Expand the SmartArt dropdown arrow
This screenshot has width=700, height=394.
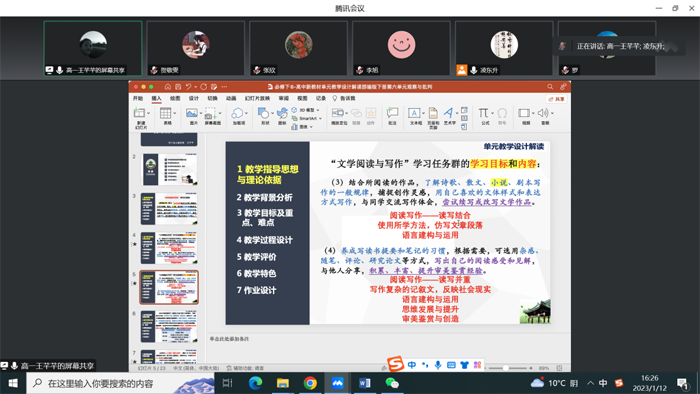(320, 118)
